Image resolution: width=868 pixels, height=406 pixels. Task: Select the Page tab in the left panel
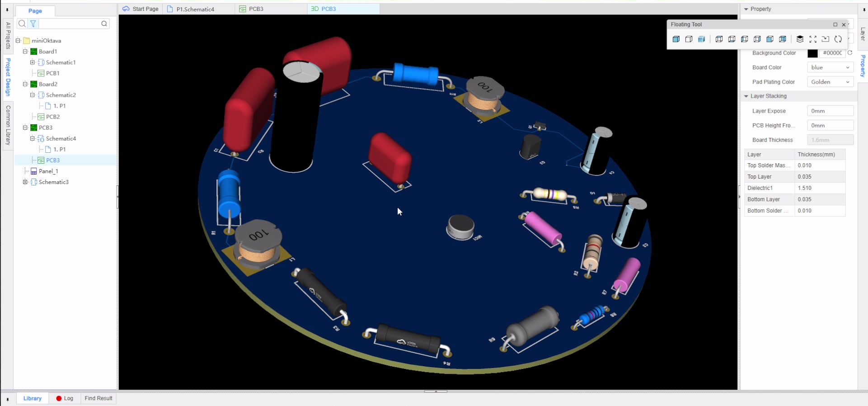35,11
